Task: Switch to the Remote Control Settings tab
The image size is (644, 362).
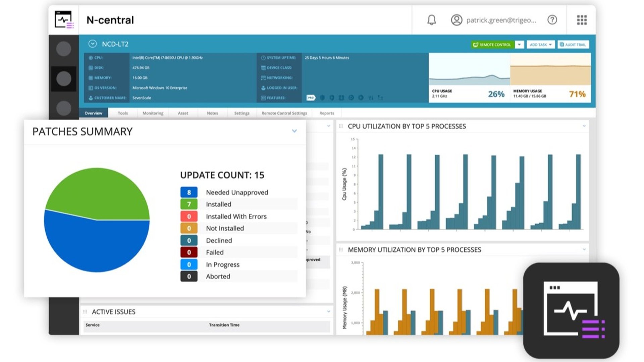Action: 284,113
